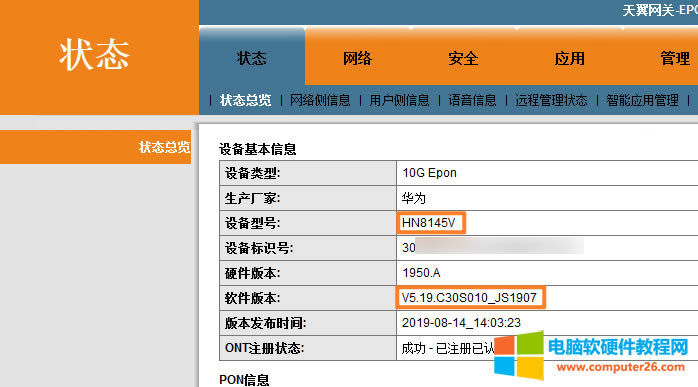Open 网络侧信息 submenu
The height and width of the screenshot is (387, 698).
pyautogui.click(x=320, y=100)
